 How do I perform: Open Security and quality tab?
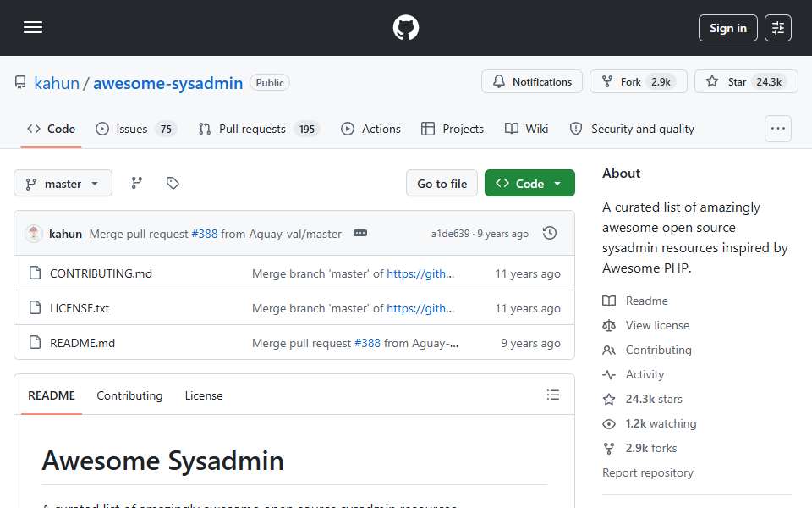632,129
